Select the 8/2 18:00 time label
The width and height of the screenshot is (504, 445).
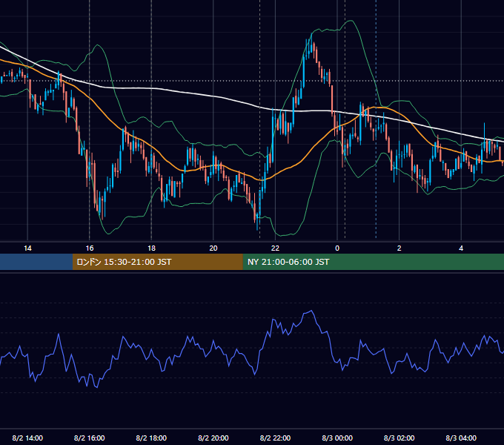pos(151,438)
